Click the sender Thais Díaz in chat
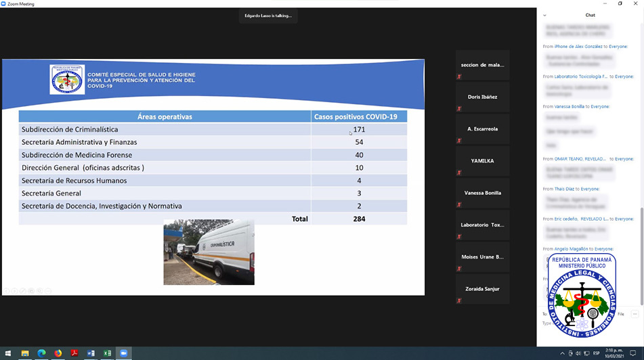 click(564, 189)
